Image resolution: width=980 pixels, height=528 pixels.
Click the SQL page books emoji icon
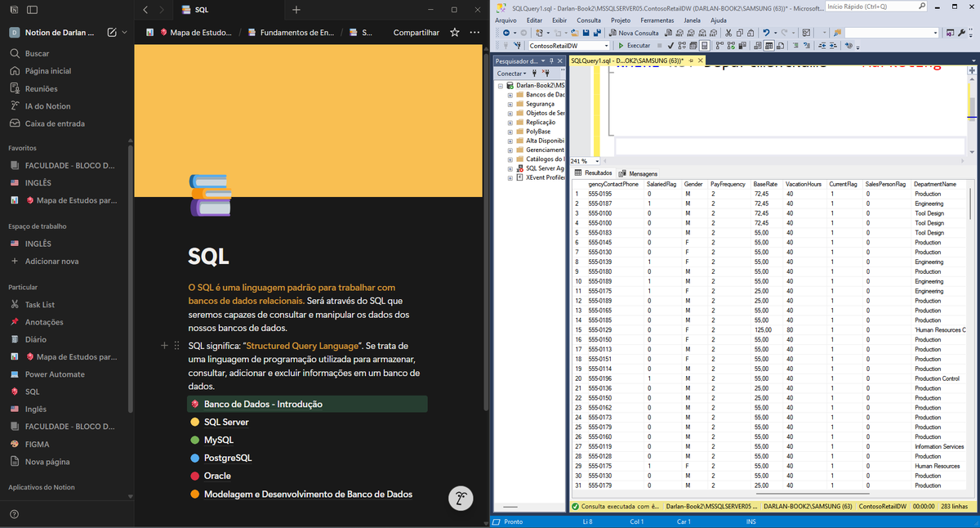tap(210, 195)
